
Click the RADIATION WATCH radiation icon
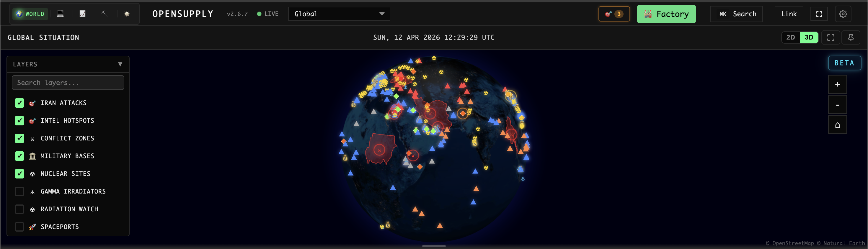click(x=32, y=209)
